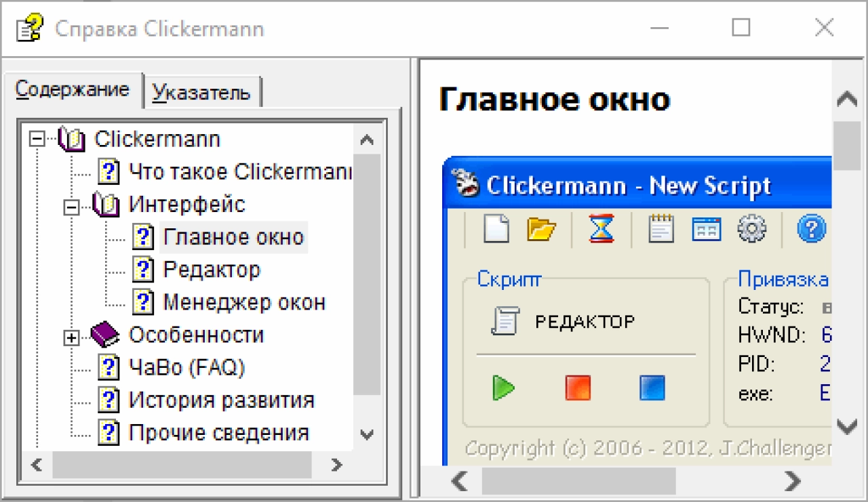
Task: Click the green play triangle
Action: click(x=503, y=388)
